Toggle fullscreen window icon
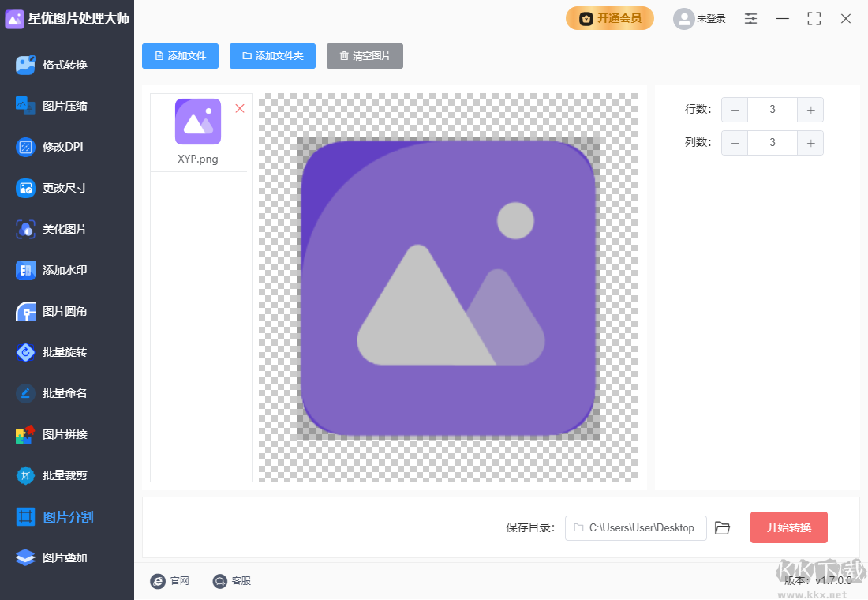 (814, 19)
